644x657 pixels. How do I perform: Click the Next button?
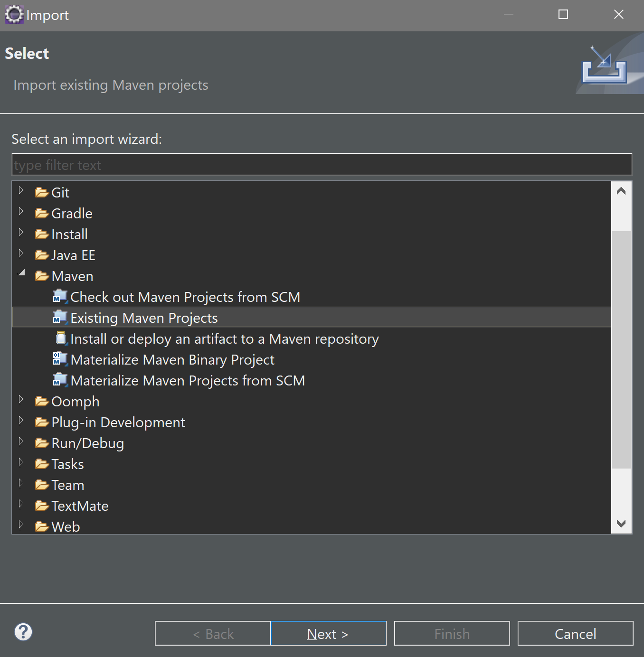tap(328, 633)
